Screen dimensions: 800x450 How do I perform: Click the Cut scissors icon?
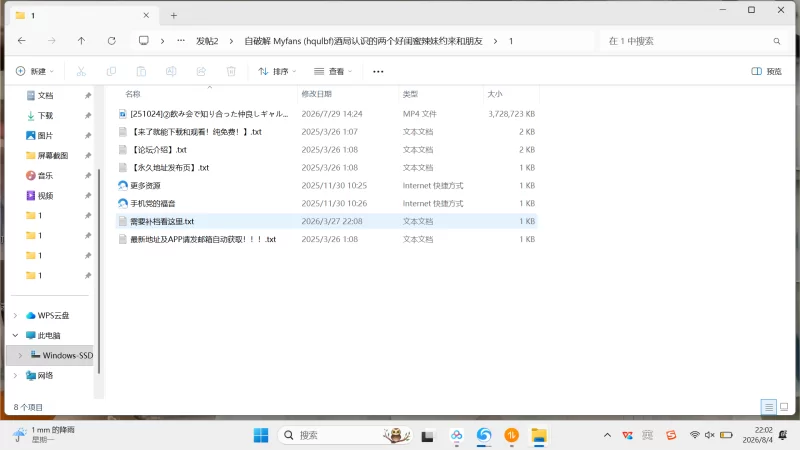(x=81, y=71)
